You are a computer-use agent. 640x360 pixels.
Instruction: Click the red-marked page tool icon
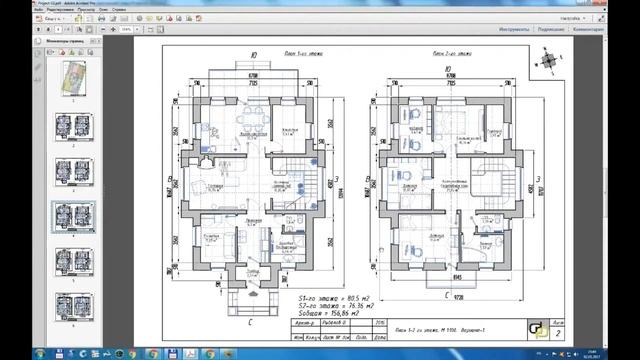coord(169,19)
